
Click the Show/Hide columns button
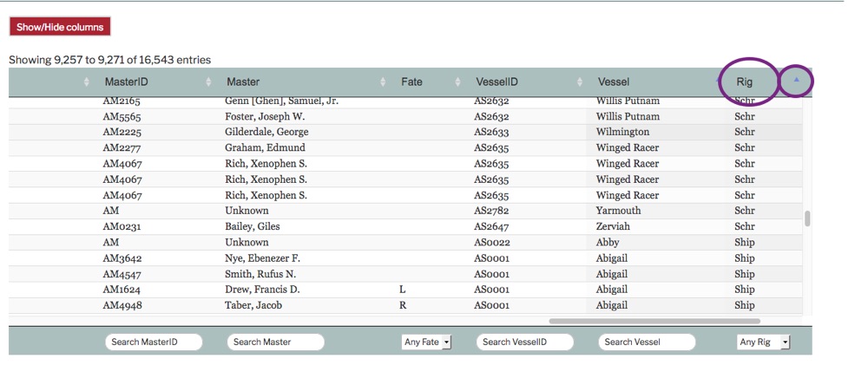(x=60, y=27)
